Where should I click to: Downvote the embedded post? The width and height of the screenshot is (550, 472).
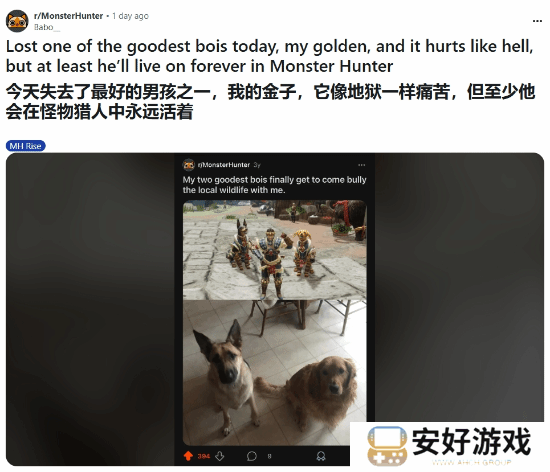220,456
